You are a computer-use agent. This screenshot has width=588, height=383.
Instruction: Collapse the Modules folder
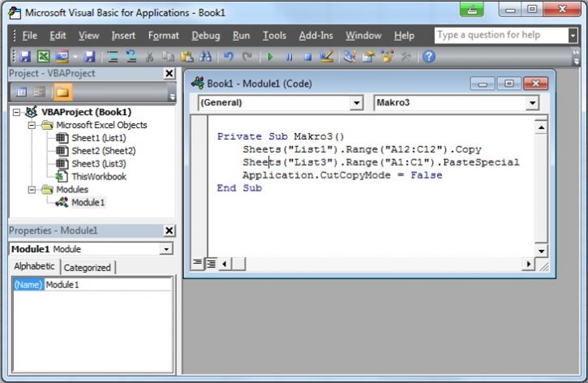[32, 190]
